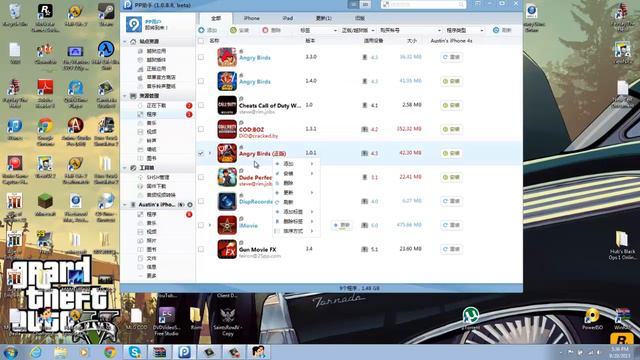Check the iMovie row checkbox
640x360 pixels.
pyautogui.click(x=201, y=225)
